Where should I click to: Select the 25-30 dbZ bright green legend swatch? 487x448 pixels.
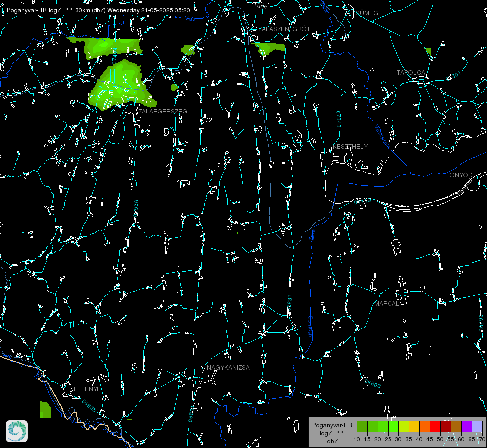tap(393, 426)
